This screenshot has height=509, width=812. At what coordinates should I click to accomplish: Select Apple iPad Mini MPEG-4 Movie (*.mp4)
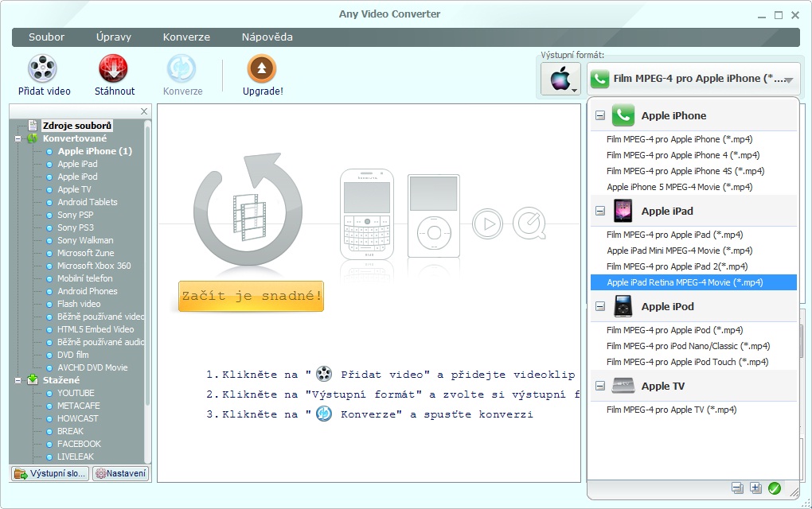pos(679,251)
